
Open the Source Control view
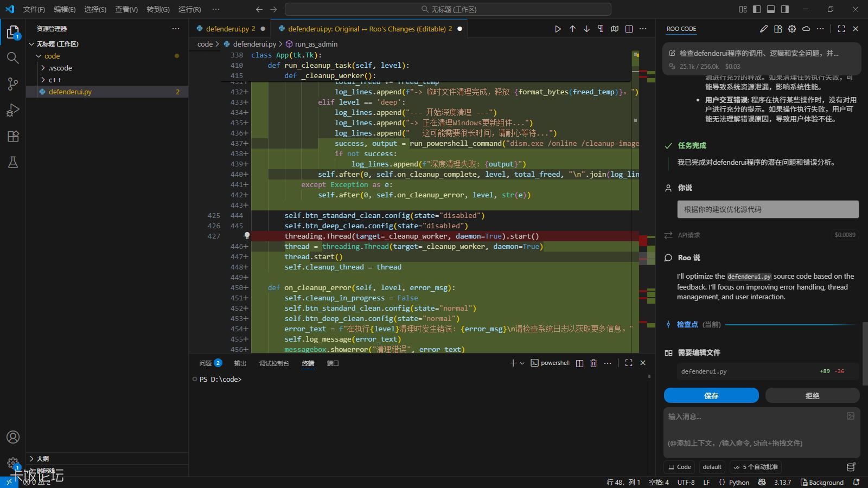click(13, 84)
